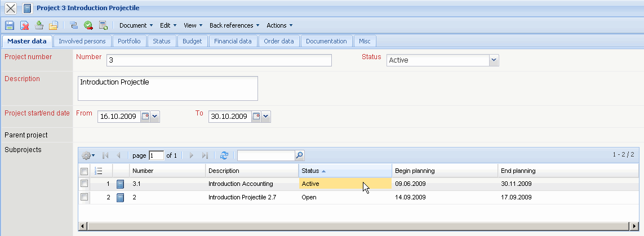Refresh the subprojects list
The image size is (644, 236).
pyautogui.click(x=224, y=155)
